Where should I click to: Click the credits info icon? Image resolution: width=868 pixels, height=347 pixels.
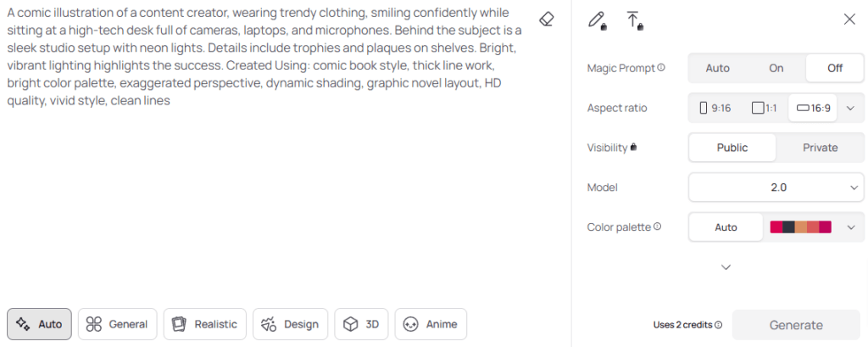(x=719, y=325)
